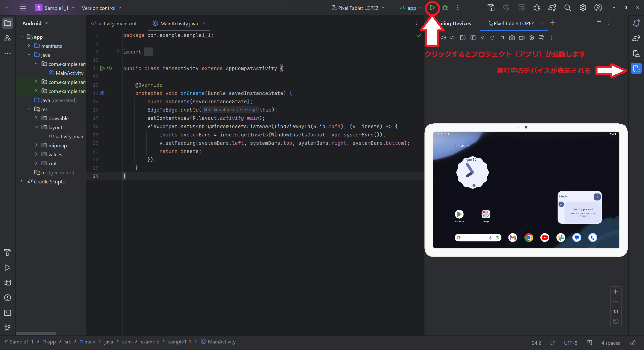Open IDE settings gear icon
Screen dimensions: 644x350
click(x=583, y=8)
